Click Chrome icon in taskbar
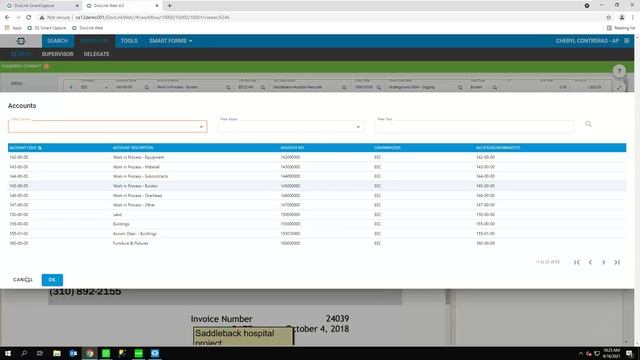Viewport: 640px width, 360px height. (x=89, y=353)
